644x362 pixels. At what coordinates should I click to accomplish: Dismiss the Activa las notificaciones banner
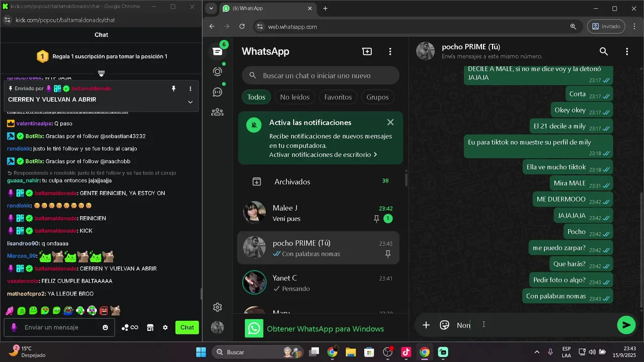[390, 122]
